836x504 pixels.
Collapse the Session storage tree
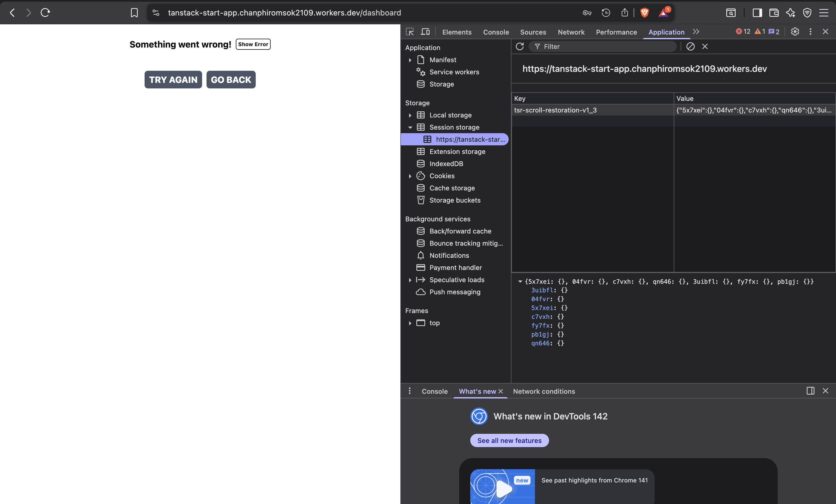pyautogui.click(x=410, y=128)
